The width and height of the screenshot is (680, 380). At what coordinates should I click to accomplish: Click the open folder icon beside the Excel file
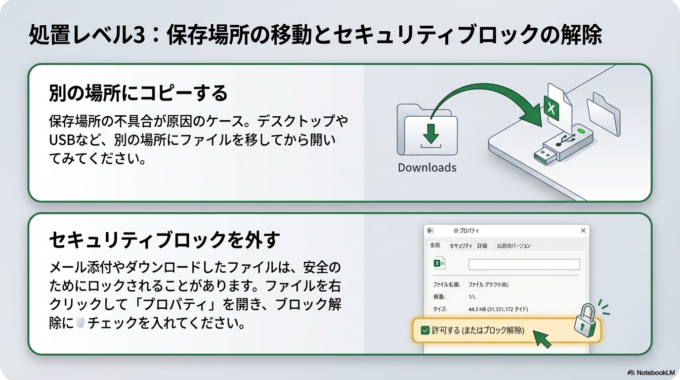point(604,113)
